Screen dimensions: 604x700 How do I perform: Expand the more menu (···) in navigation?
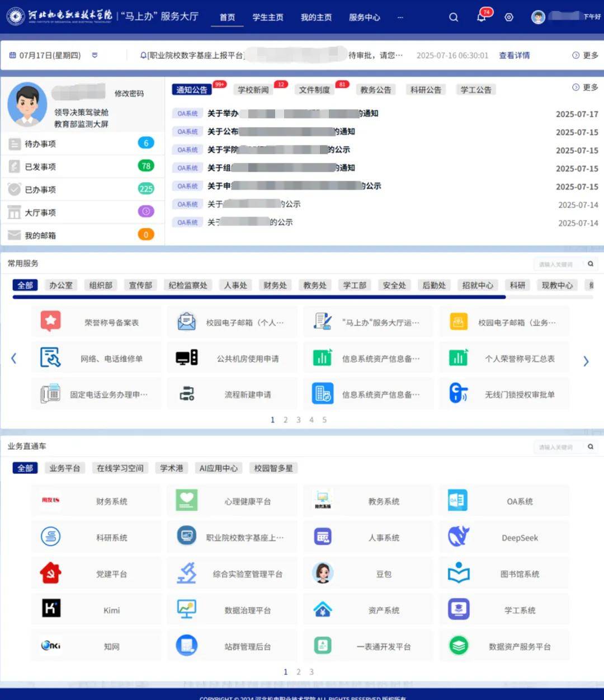click(400, 17)
